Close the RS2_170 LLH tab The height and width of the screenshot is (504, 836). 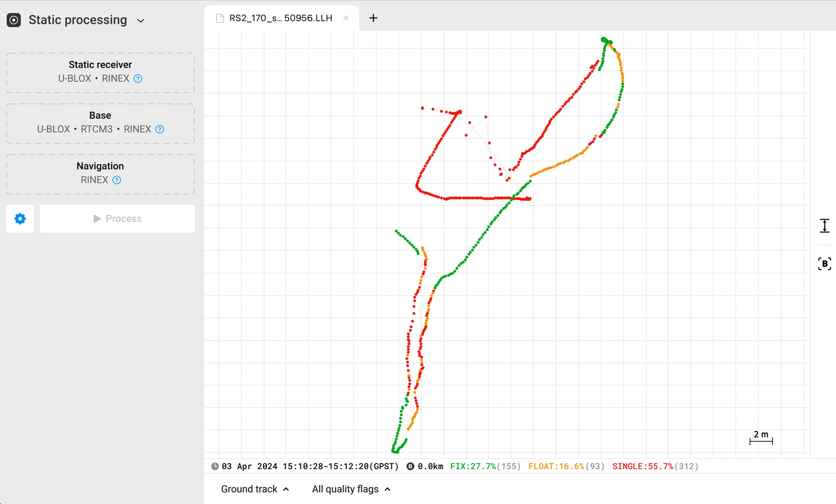[x=346, y=18]
